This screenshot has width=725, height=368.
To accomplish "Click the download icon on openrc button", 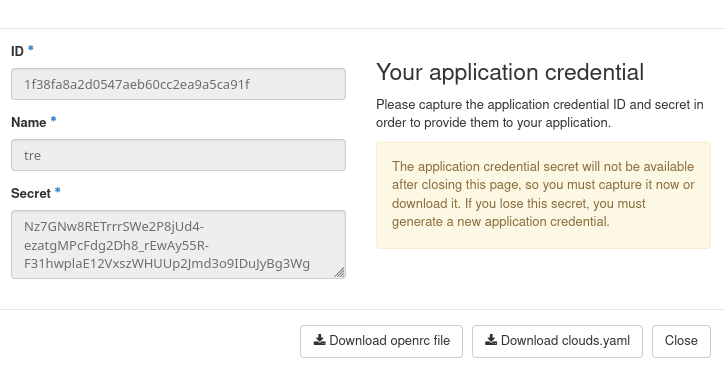I will point(319,340).
